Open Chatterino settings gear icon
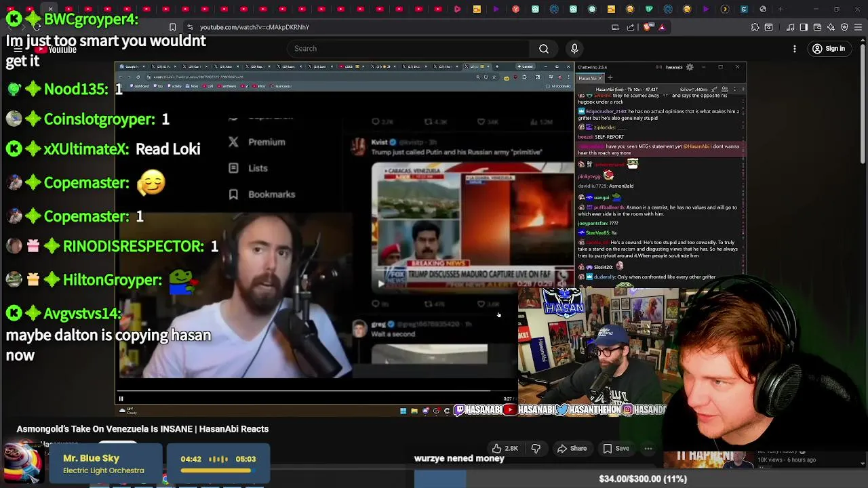 pos(690,67)
